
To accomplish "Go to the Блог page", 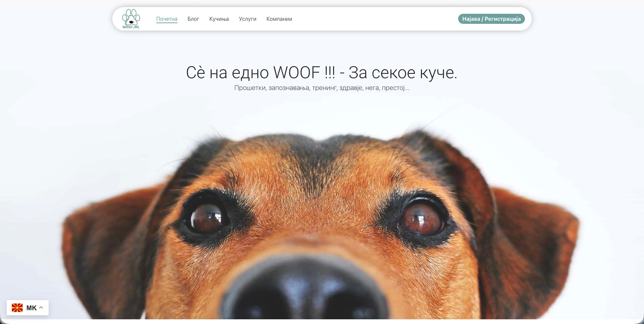I will (193, 19).
